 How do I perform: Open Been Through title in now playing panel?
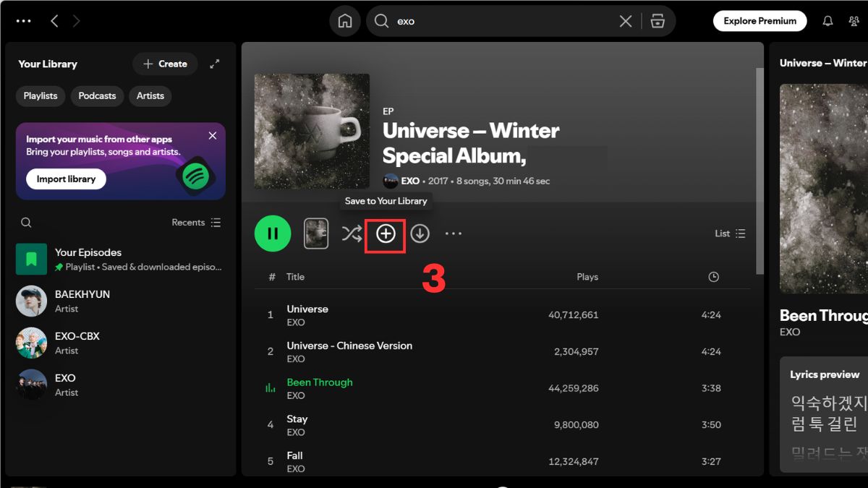pos(824,315)
